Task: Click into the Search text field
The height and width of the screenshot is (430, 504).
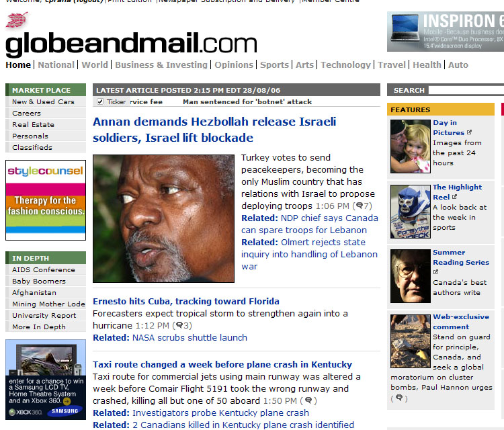Action: (466, 90)
